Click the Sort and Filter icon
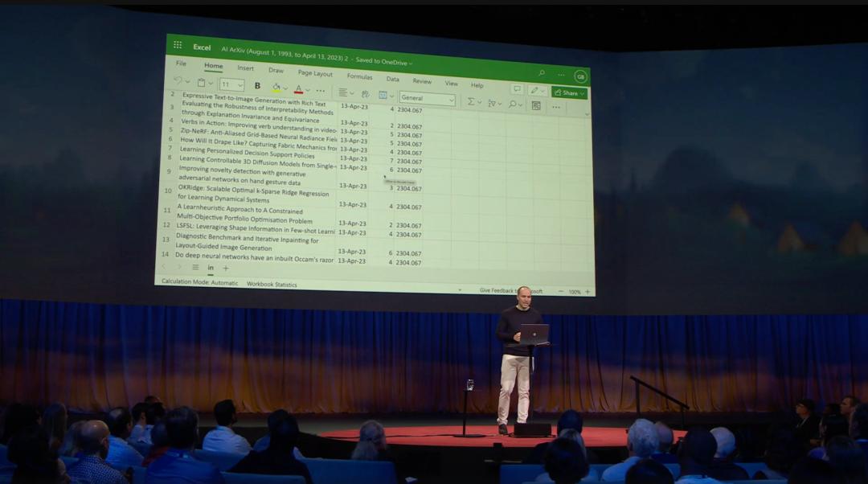 [x=491, y=103]
